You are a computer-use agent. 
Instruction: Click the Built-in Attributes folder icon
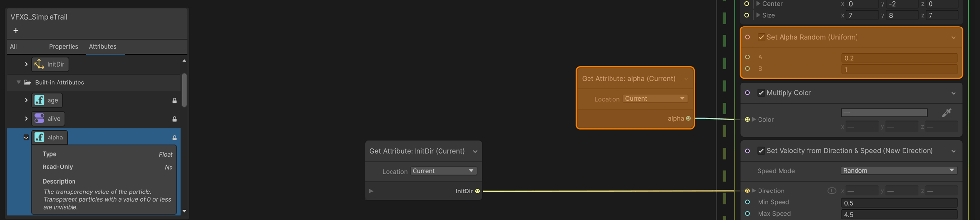pyautogui.click(x=28, y=82)
